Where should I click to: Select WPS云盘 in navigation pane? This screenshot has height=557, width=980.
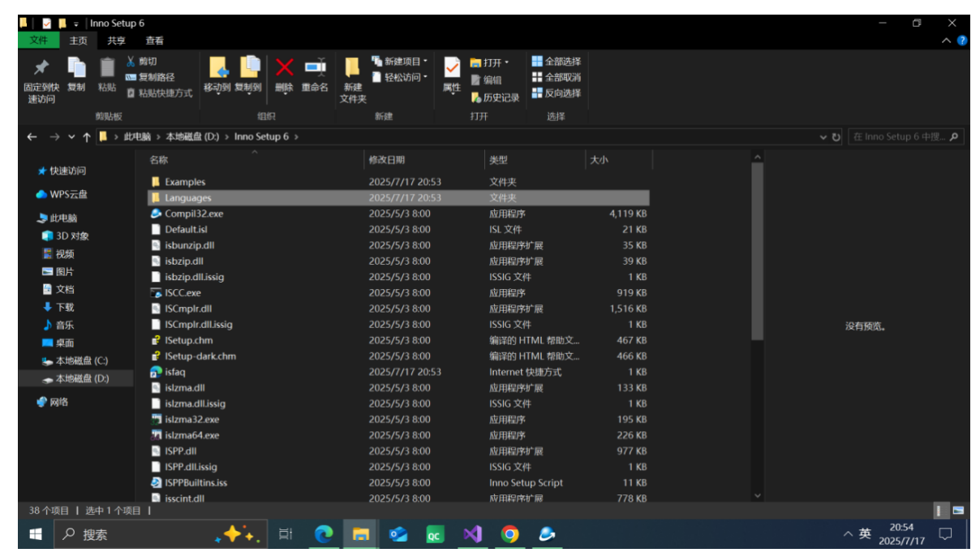coord(68,195)
